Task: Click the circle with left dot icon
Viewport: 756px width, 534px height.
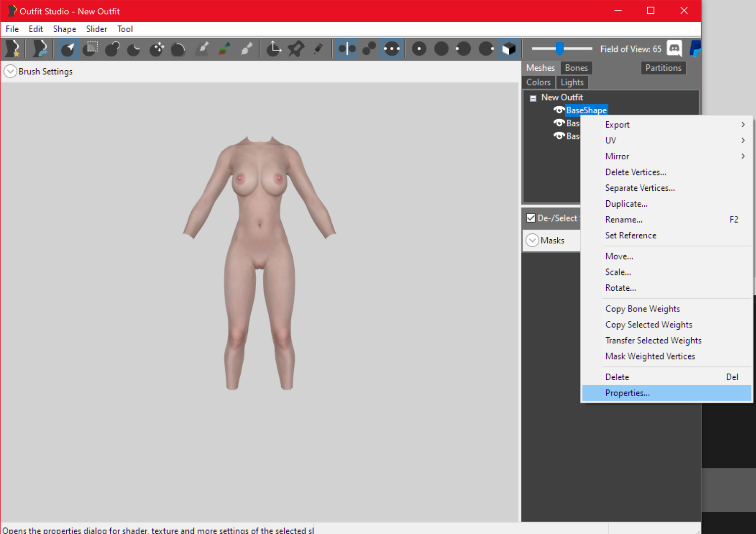Action: [x=464, y=48]
